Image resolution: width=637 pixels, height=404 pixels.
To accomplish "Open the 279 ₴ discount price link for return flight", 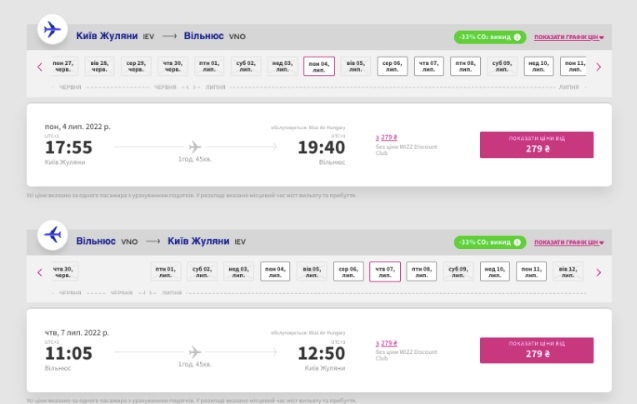I will pyautogui.click(x=386, y=343).
